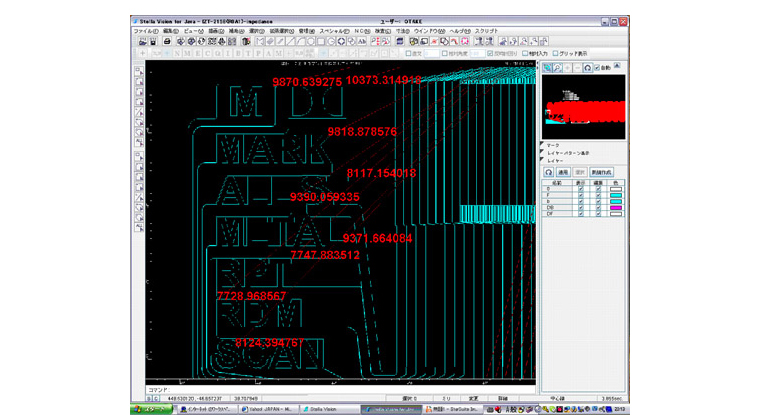Open the ファイル menu
The width and height of the screenshot is (760, 415).
point(146,31)
